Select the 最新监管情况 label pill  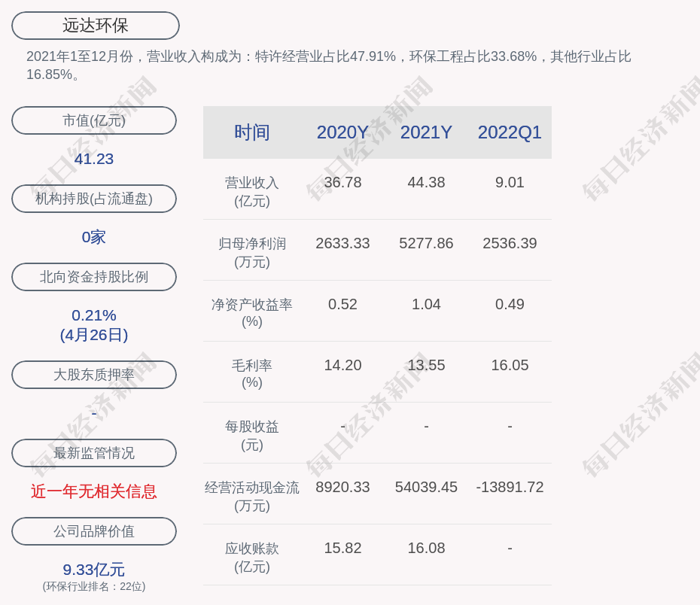(94, 453)
